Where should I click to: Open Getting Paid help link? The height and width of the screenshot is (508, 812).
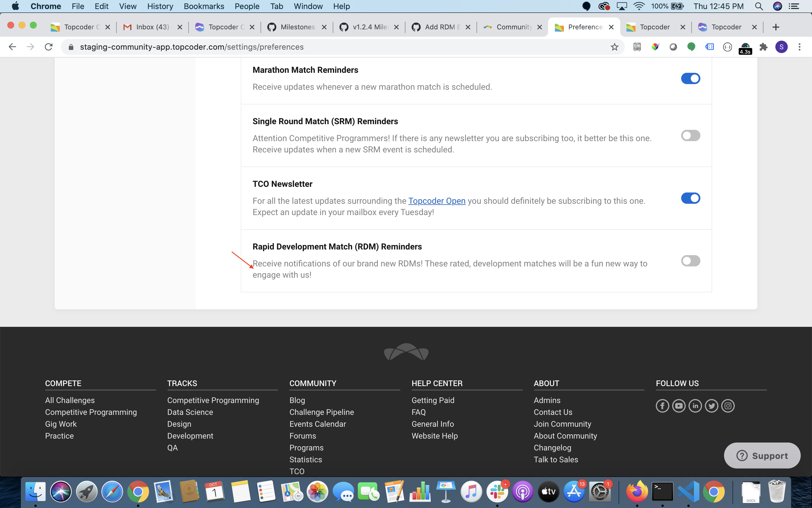433,400
